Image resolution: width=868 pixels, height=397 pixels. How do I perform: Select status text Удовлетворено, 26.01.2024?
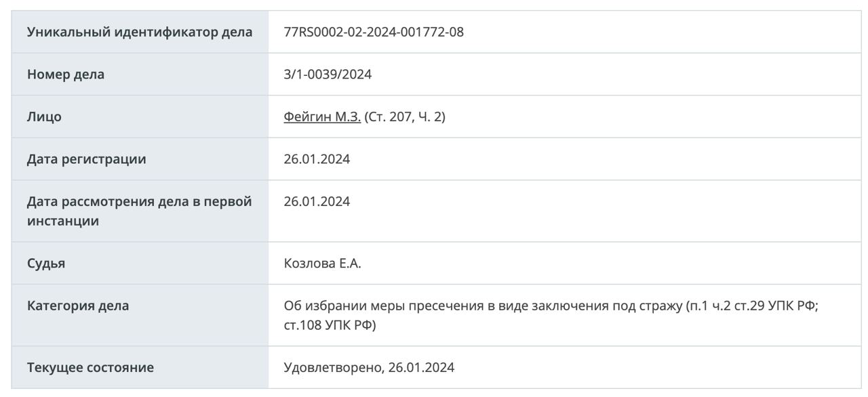(x=369, y=368)
